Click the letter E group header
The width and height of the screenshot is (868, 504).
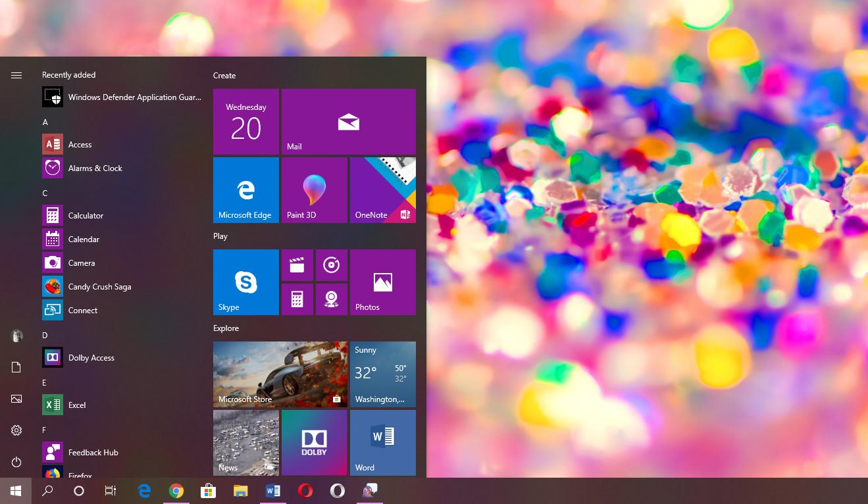tap(45, 383)
